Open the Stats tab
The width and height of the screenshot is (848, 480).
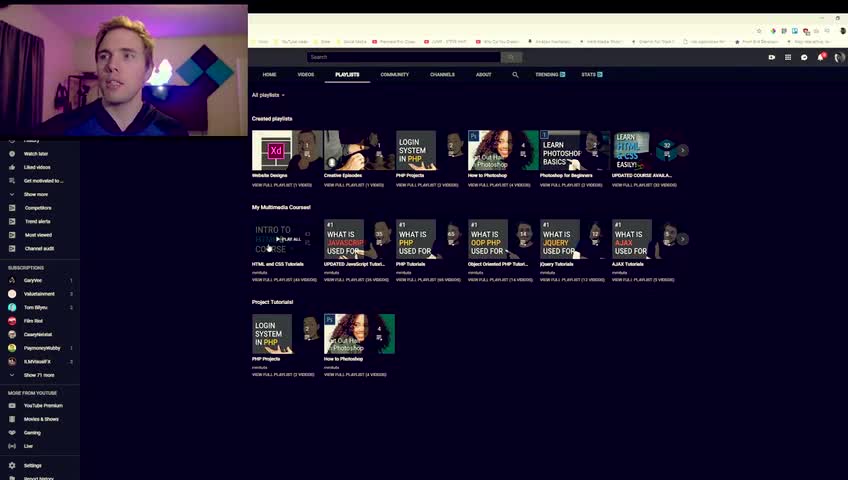592,75
